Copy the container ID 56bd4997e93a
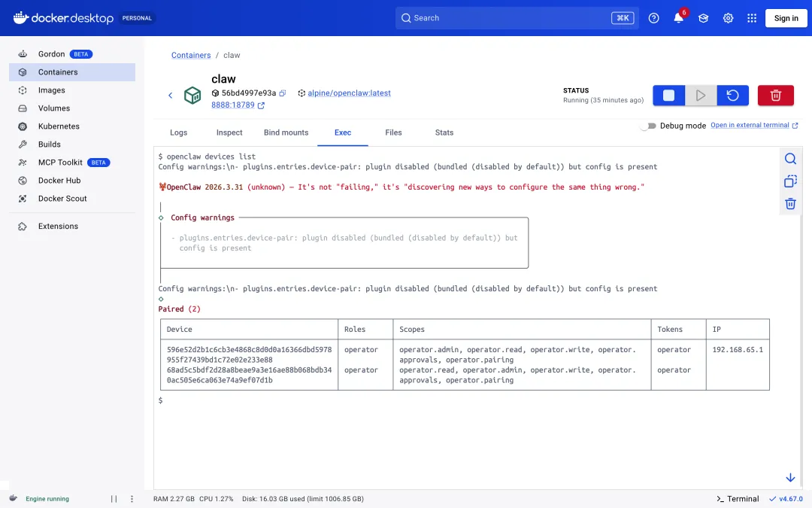This screenshot has height=508, width=812. click(282, 93)
